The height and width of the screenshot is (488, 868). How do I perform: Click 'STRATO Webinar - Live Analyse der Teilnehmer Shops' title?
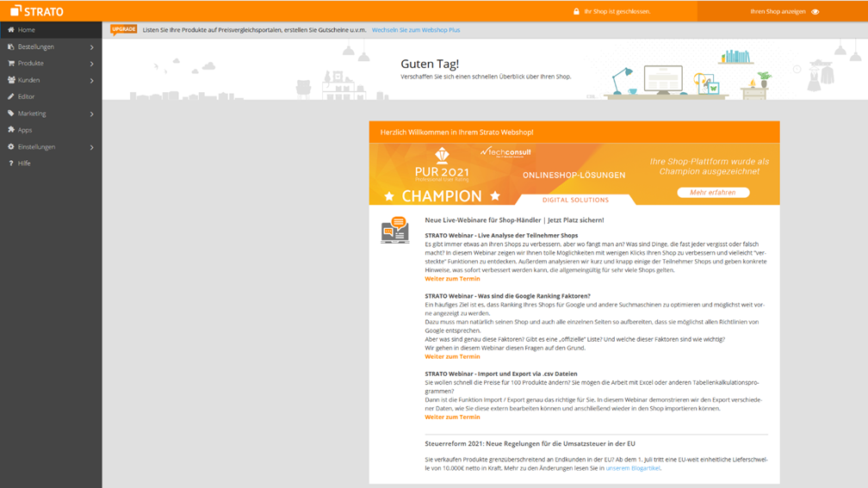[501, 236]
